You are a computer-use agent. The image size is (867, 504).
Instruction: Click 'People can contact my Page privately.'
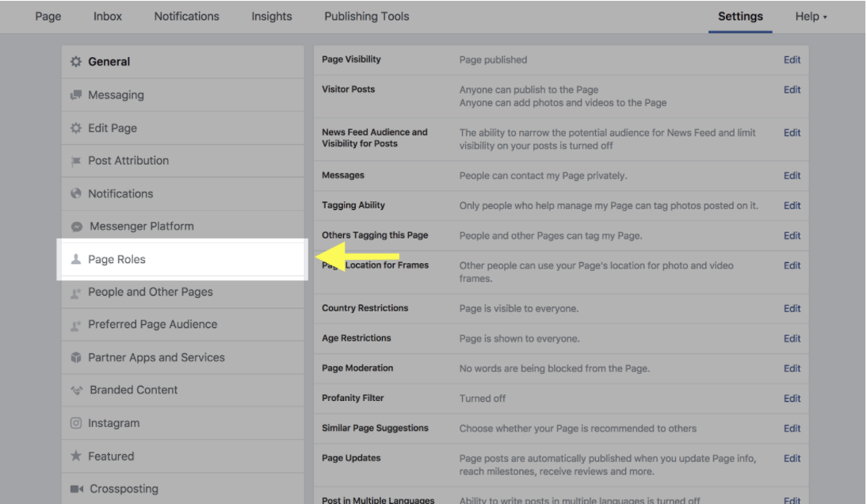[543, 176]
